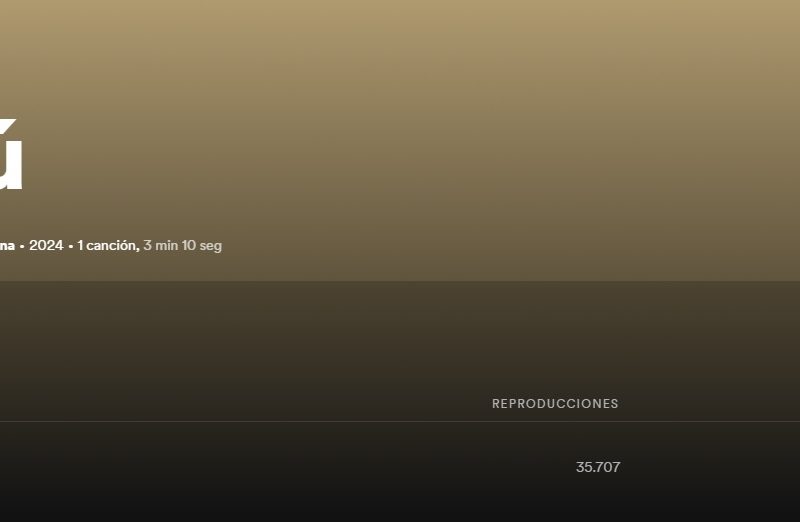Viewport: 800px width, 522px height.
Task: Open the artist name link ending in "na"
Action: [7, 245]
